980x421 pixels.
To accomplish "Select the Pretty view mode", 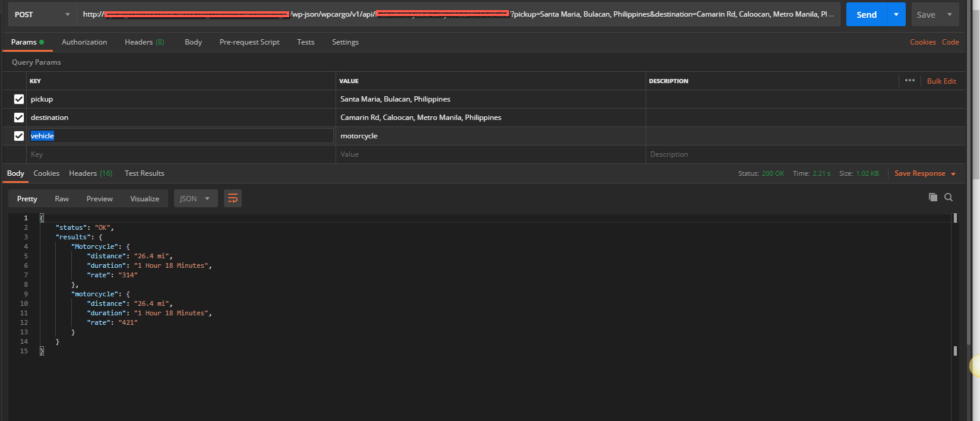I will coord(27,198).
